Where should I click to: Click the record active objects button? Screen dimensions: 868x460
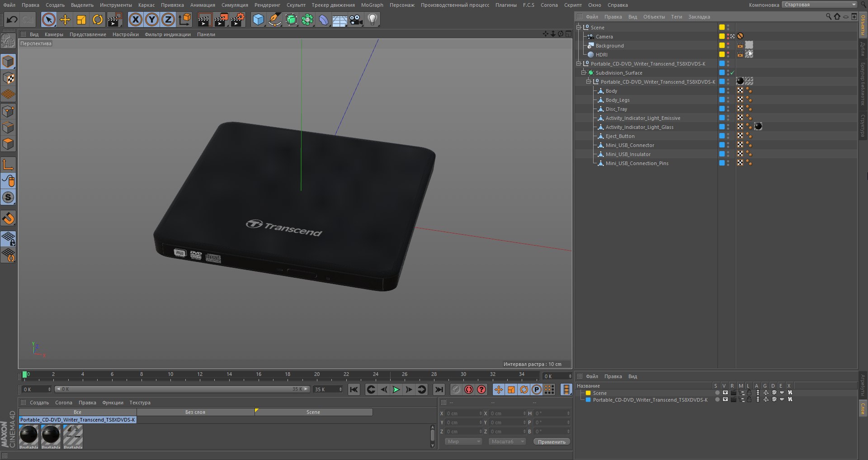456,389
